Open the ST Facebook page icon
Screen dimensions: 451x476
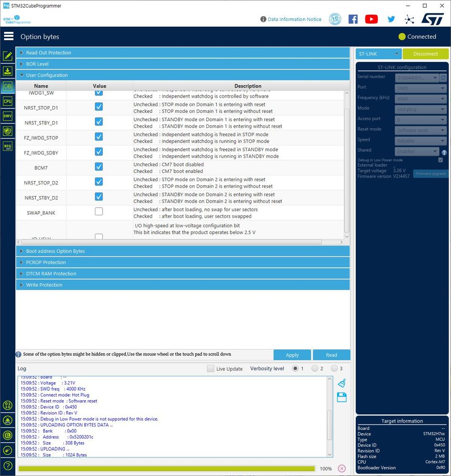[353, 19]
